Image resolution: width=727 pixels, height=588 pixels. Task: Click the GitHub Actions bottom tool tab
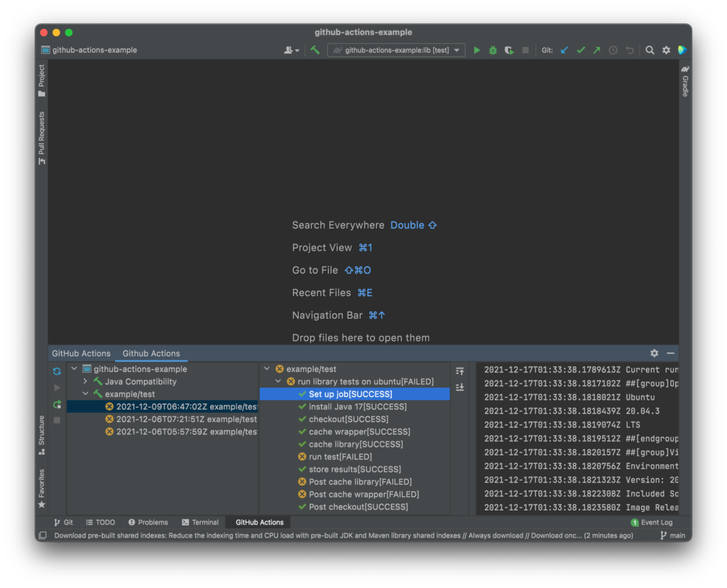pos(259,522)
